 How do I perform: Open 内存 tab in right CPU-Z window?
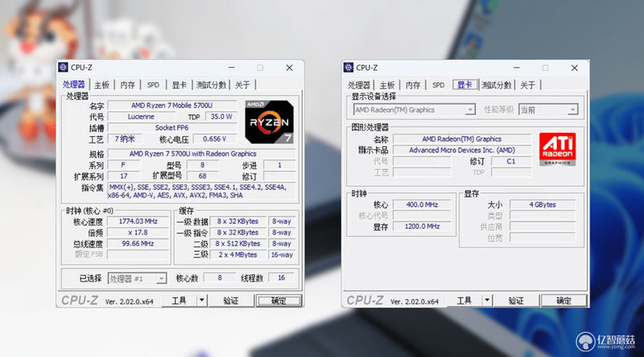pyautogui.click(x=413, y=85)
